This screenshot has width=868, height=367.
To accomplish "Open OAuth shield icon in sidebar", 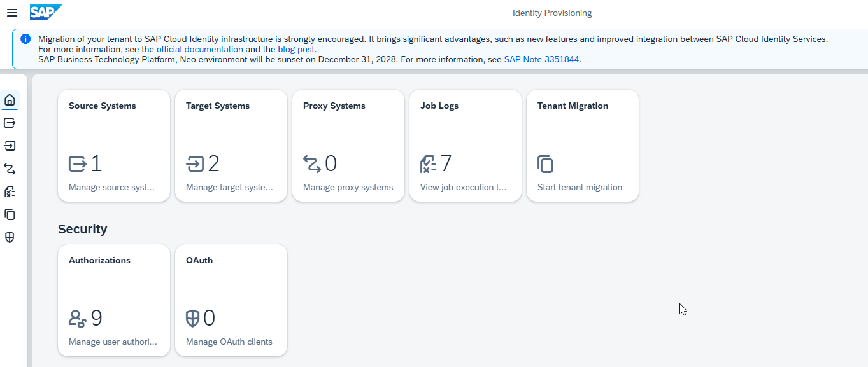I will (x=10, y=237).
